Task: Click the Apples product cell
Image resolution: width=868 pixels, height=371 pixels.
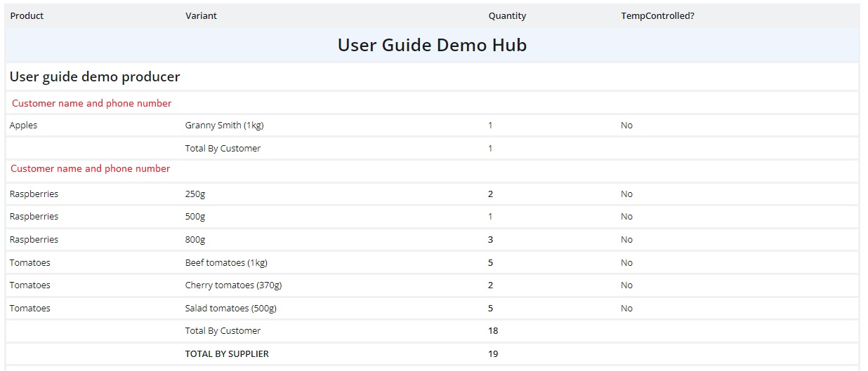Action: (x=23, y=126)
